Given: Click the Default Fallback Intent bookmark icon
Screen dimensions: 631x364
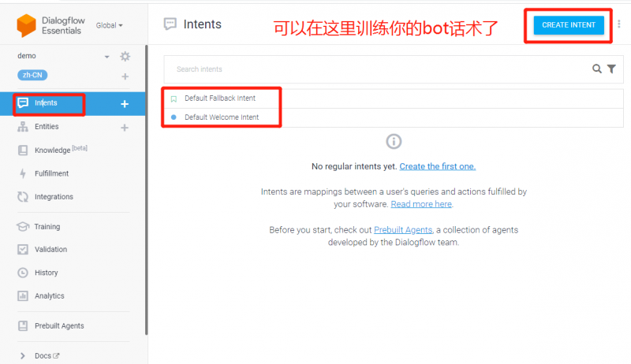Looking at the screenshot, I should 174,98.
